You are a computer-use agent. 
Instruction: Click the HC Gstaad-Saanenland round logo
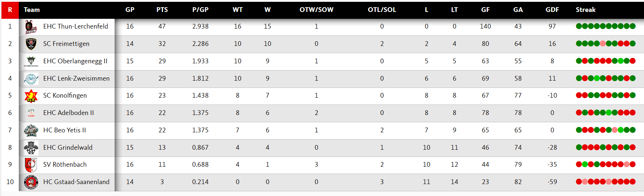click(31, 182)
